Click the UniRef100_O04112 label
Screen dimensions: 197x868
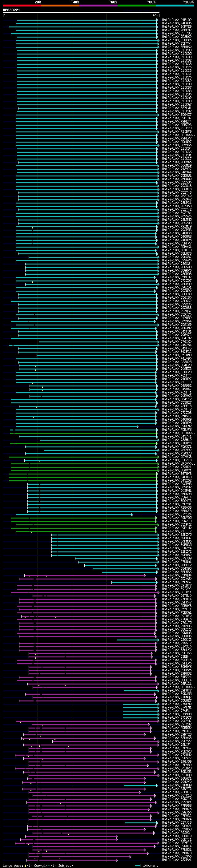coord(177,399)
